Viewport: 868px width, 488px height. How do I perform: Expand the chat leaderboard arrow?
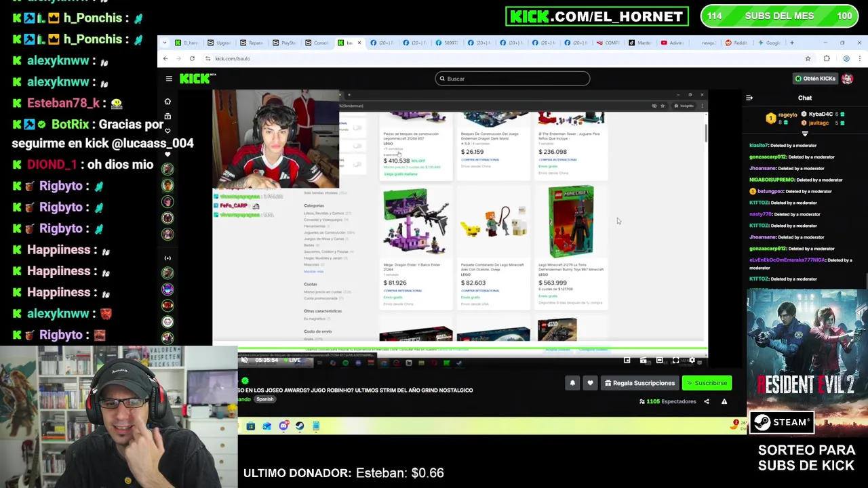805,134
